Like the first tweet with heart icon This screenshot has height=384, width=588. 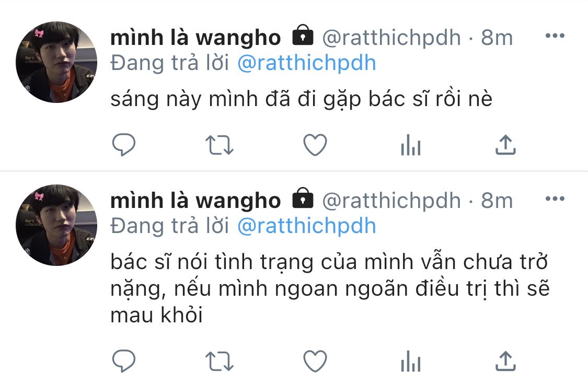[315, 145]
